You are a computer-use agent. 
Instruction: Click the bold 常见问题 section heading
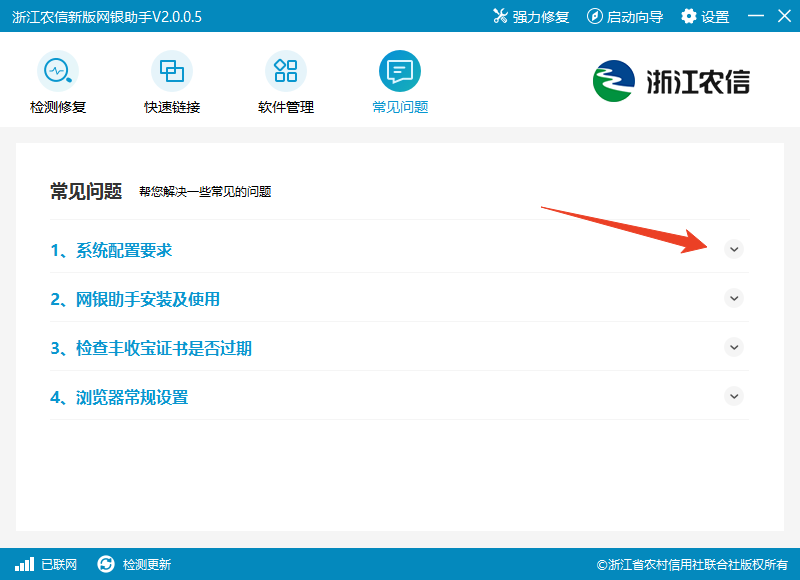86,191
